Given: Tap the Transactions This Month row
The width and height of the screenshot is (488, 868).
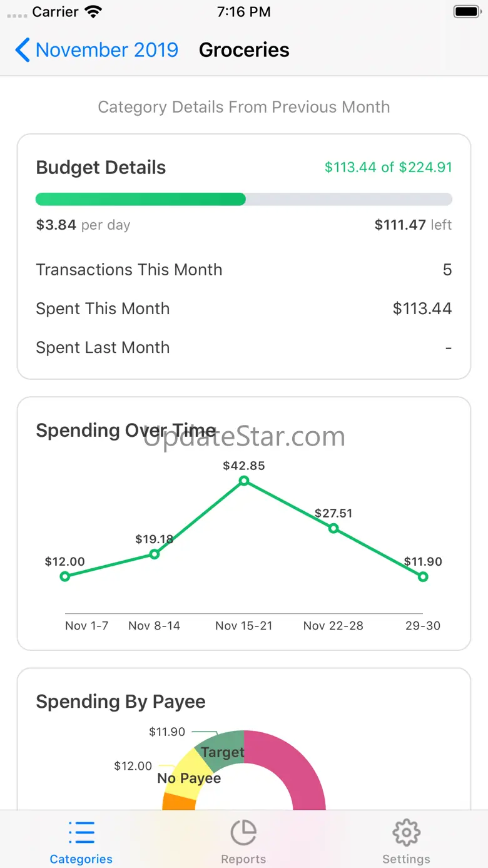Looking at the screenshot, I should pyautogui.click(x=243, y=270).
